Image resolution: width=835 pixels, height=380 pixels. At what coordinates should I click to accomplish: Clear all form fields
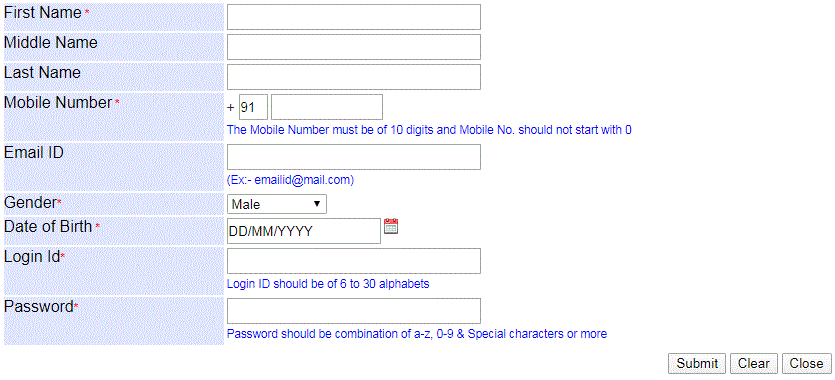754,364
